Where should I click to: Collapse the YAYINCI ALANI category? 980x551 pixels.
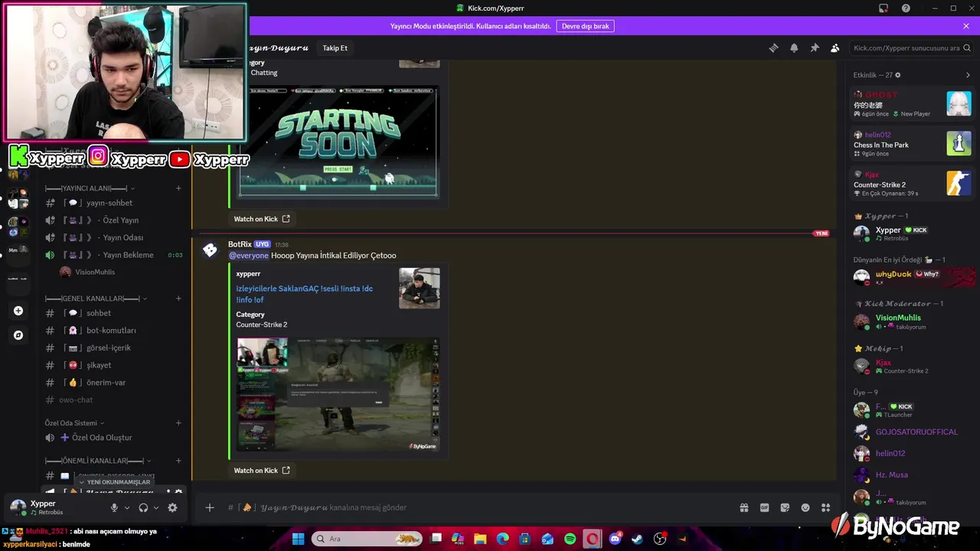90,188
